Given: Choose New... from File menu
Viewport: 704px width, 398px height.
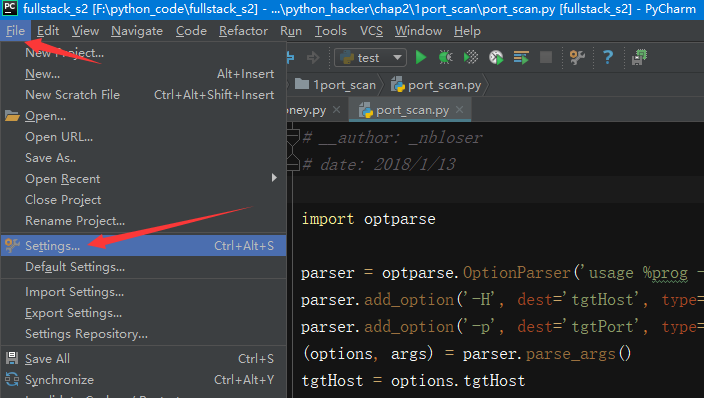Looking at the screenshot, I should [144, 74].
